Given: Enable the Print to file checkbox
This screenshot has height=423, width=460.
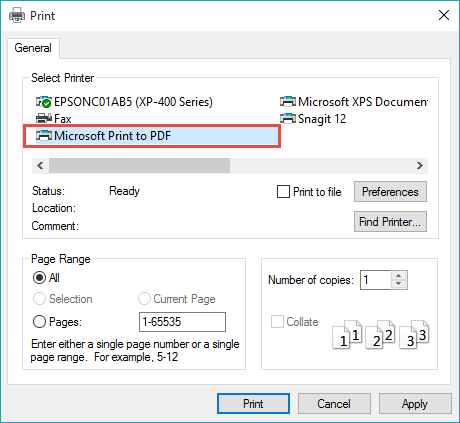Looking at the screenshot, I should coord(283,192).
